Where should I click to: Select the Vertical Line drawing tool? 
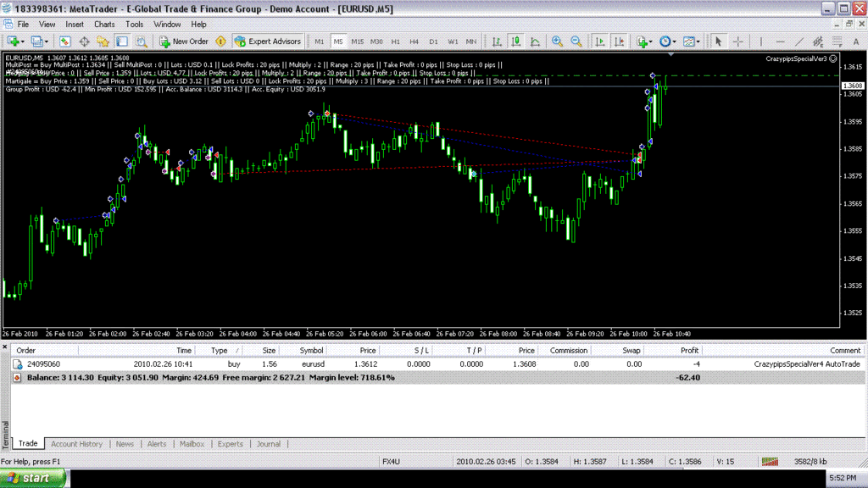[x=761, y=42]
